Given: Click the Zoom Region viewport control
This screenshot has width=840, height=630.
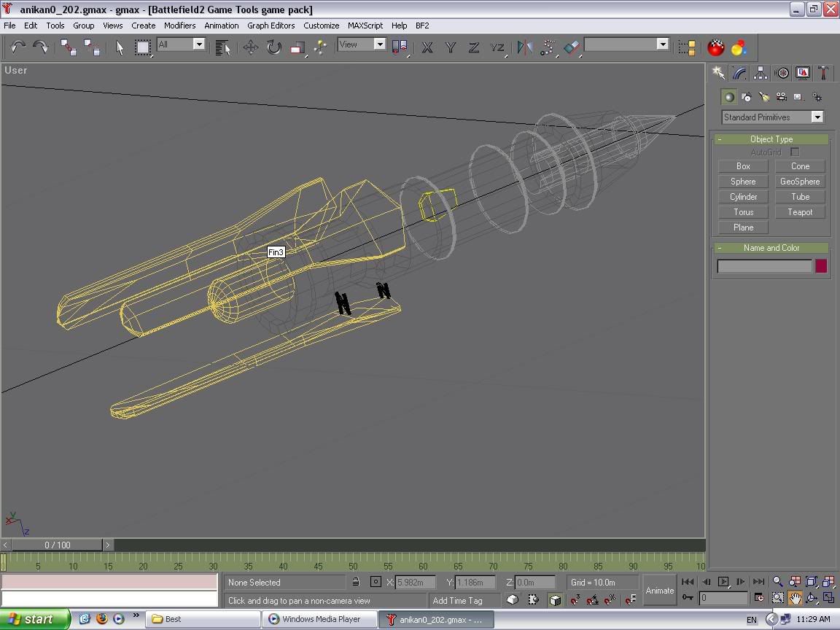Looking at the screenshot, I should [x=777, y=598].
